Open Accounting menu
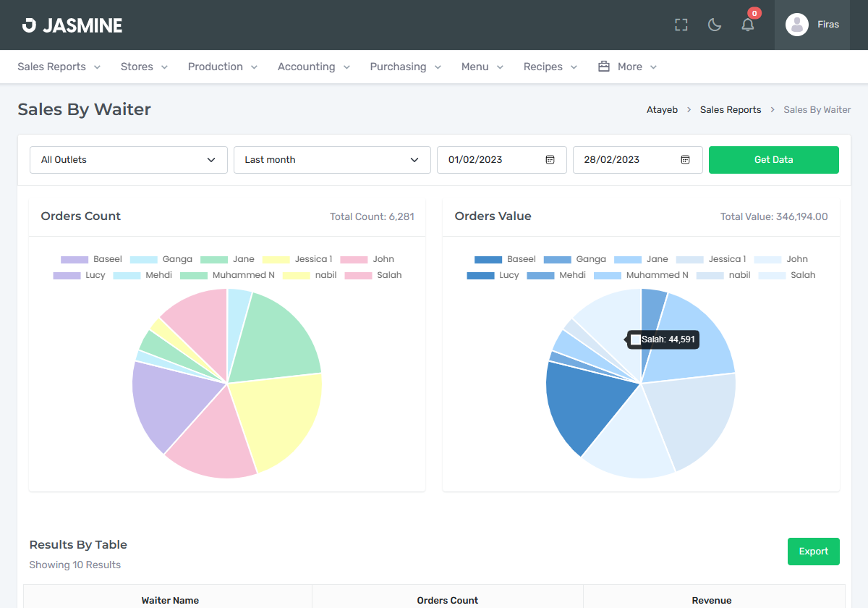This screenshot has height=608, width=868. pos(314,67)
